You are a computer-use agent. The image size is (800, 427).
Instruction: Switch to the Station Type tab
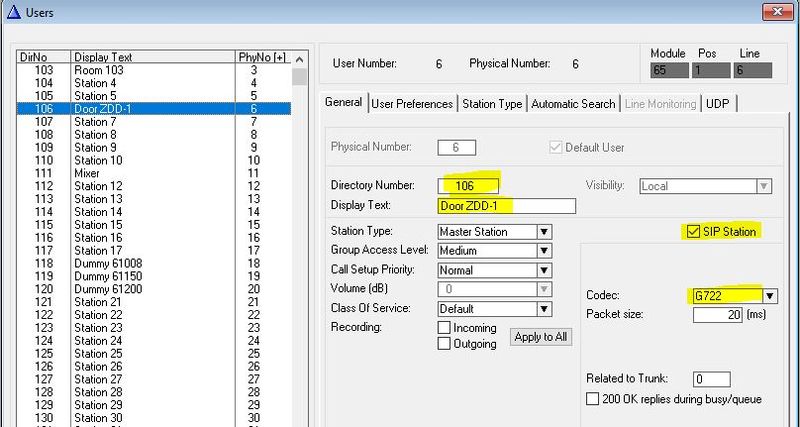[x=492, y=104]
